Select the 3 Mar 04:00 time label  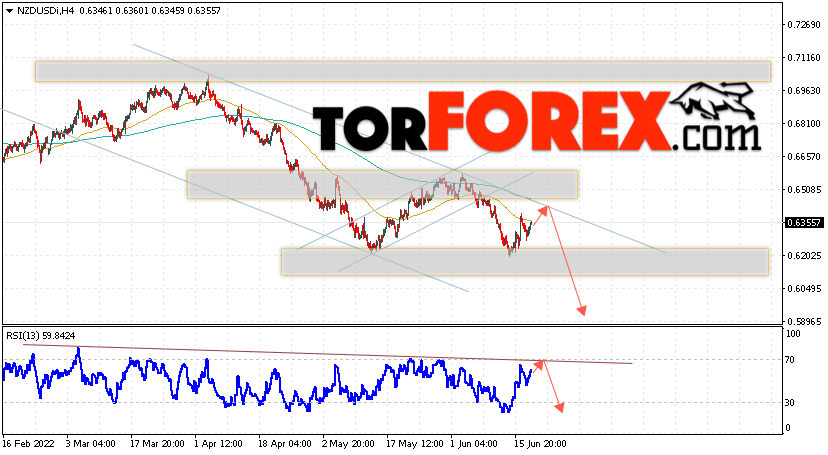click(x=91, y=444)
